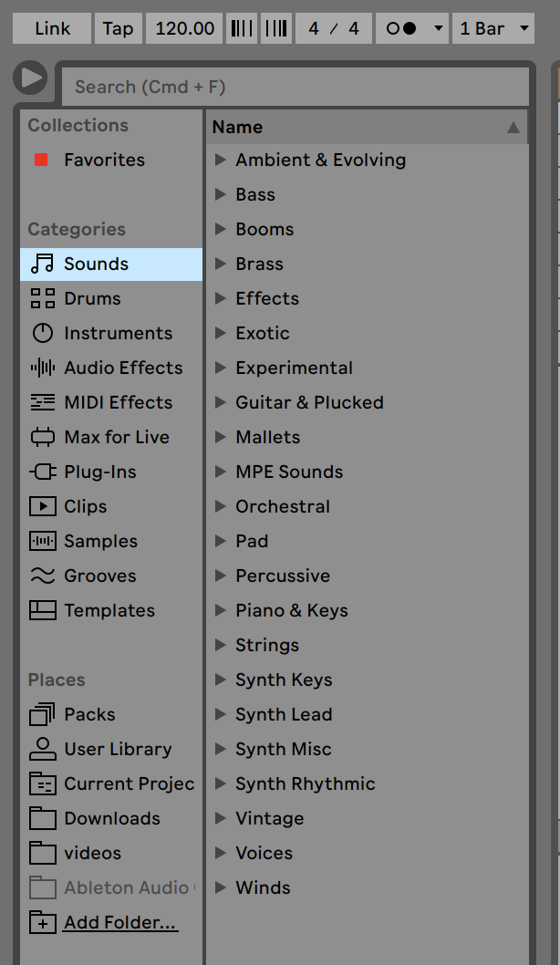560x965 pixels.
Task: Select the Packs icon in Places
Action: [42, 714]
